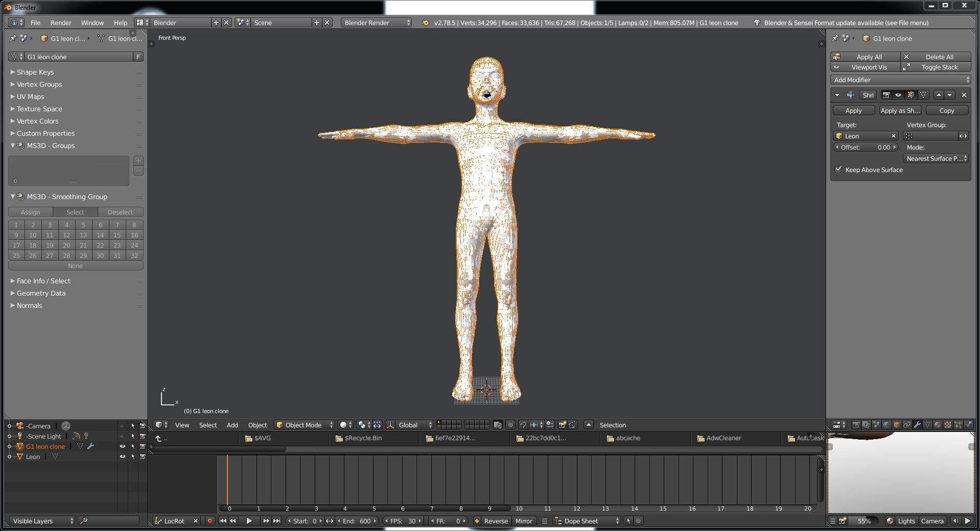This screenshot has height=531, width=980.
Task: Click the Physics properties tab icon
Action: click(968, 425)
